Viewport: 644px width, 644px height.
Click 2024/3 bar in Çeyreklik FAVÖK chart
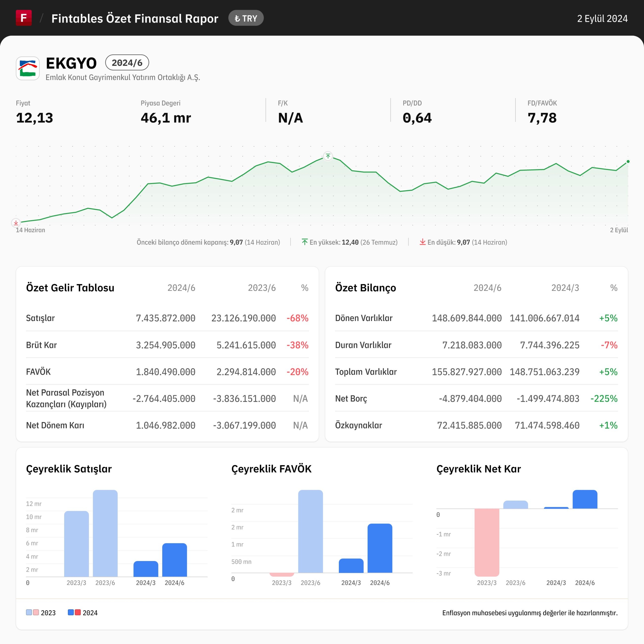click(351, 565)
